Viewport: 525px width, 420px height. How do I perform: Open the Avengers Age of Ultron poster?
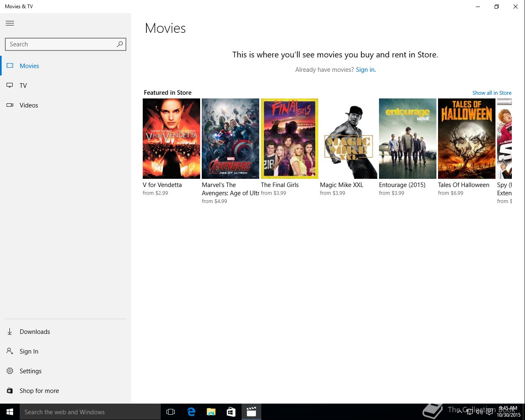click(231, 139)
